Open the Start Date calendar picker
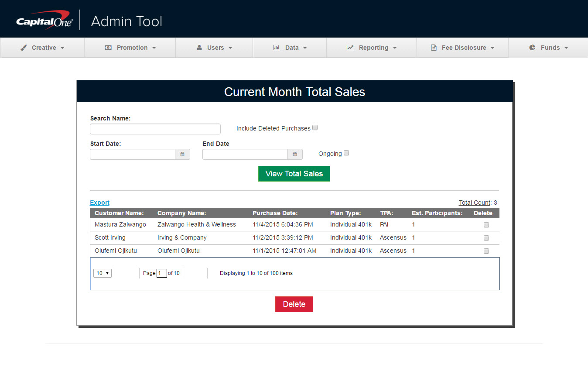This screenshot has height=378, width=588. pyautogui.click(x=182, y=154)
